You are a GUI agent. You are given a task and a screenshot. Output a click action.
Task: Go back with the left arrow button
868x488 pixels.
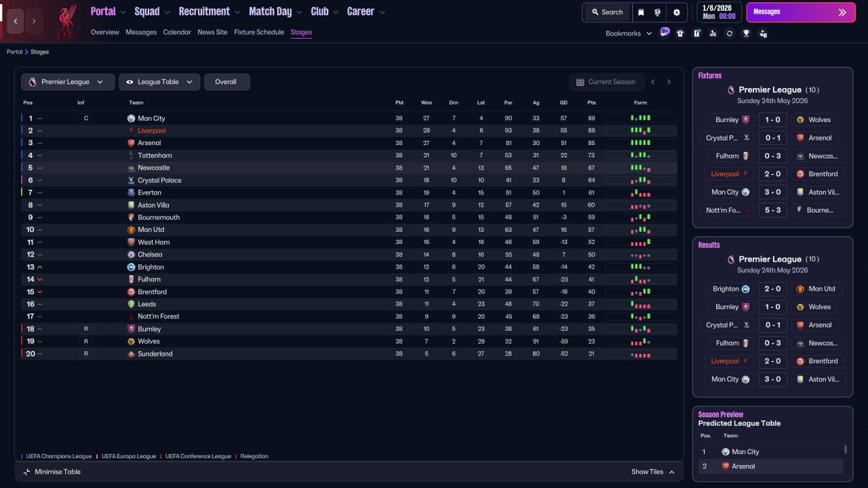point(15,21)
